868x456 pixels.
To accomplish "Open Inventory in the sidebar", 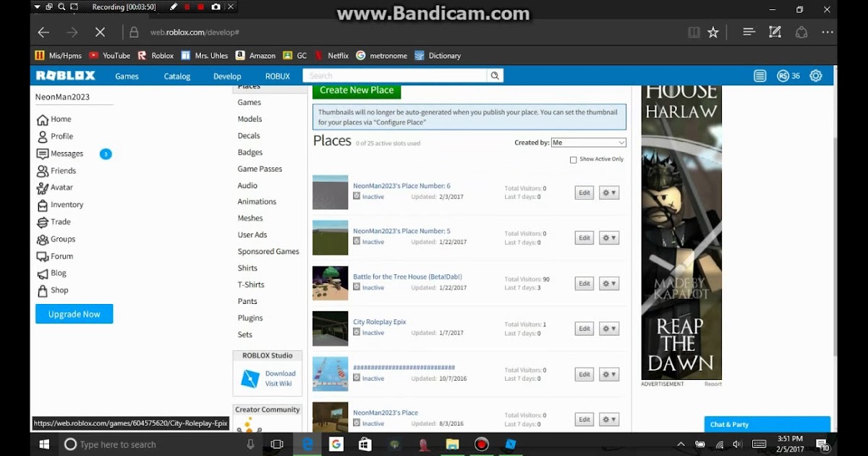I will coord(60,205).
